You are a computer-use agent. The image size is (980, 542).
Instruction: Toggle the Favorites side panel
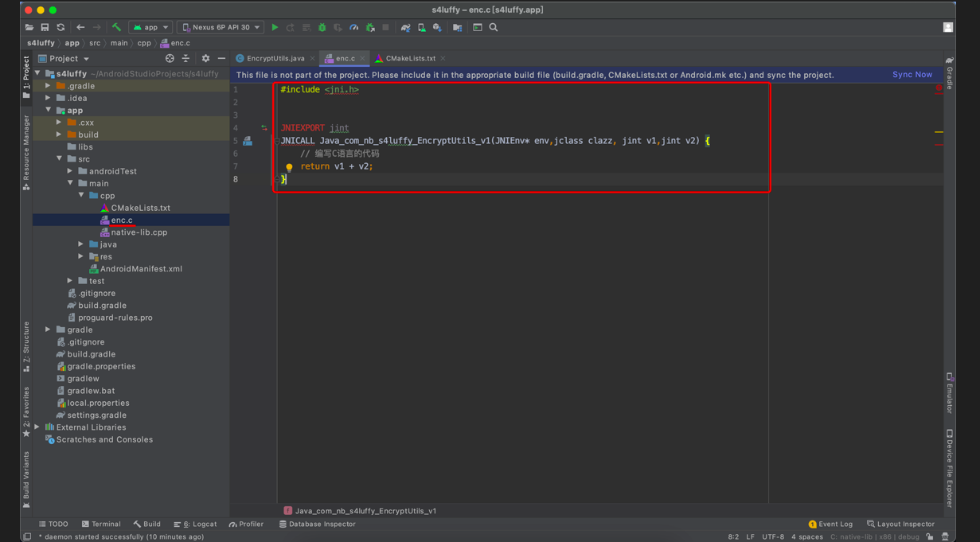(26, 411)
